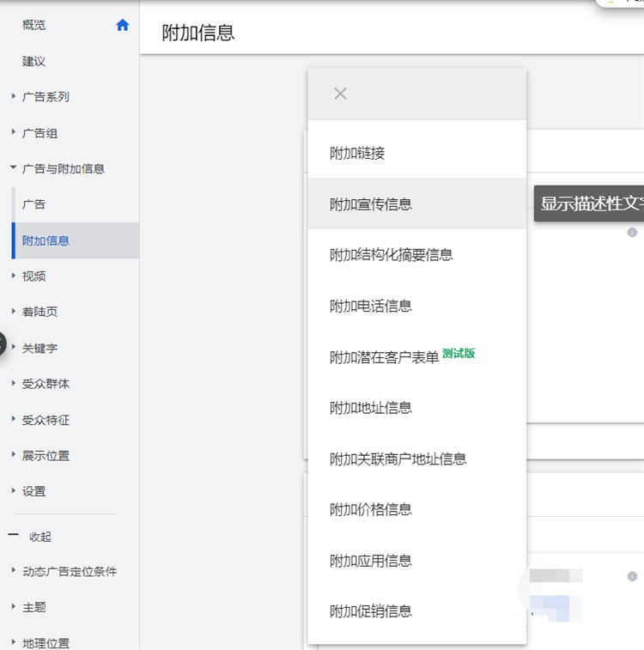This screenshot has height=650, width=644.
Task: Choose 附加价格信息 option
Action: coord(417,509)
